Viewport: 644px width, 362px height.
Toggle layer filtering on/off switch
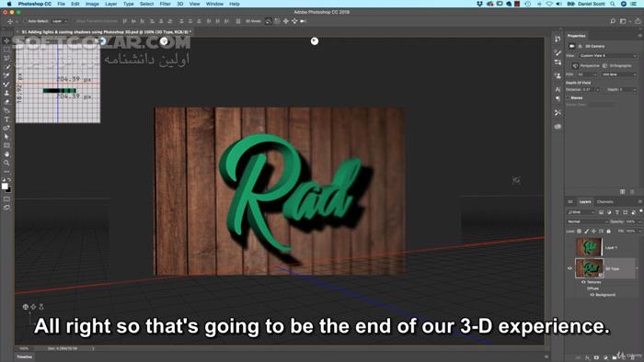(640, 211)
